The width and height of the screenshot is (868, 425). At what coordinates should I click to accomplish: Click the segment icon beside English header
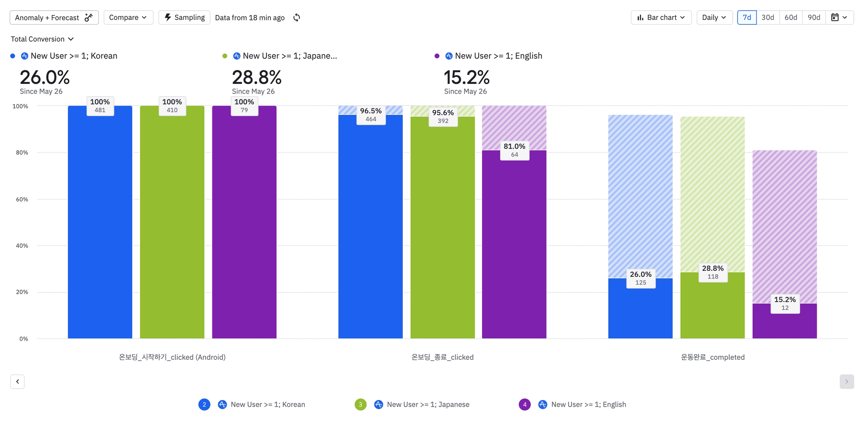[449, 56]
